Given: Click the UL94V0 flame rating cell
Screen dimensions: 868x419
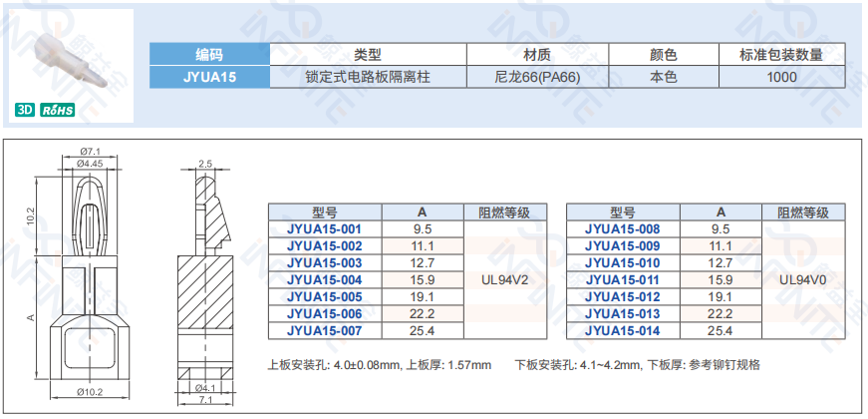Looking at the screenshot, I should tap(803, 279).
